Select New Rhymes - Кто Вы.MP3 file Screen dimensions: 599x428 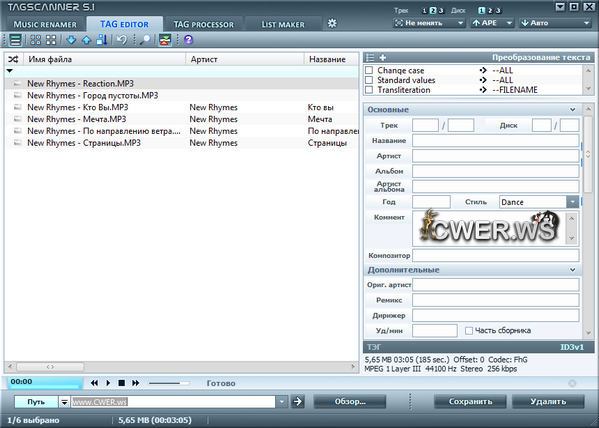78,107
